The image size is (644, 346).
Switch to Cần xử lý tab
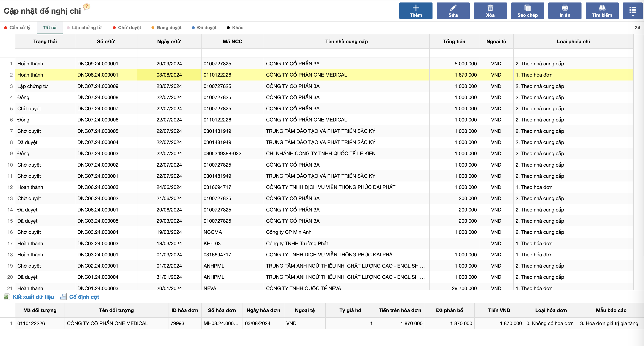17,28
